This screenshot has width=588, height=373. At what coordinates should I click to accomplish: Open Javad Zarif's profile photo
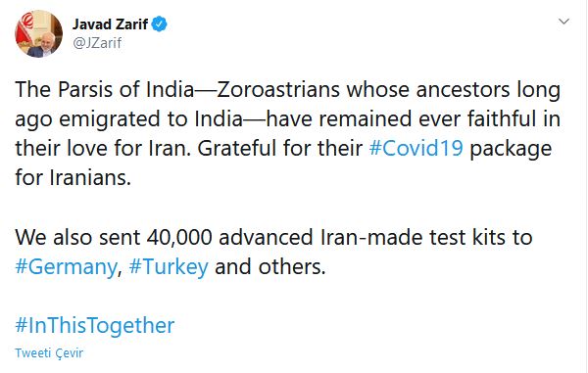38,33
